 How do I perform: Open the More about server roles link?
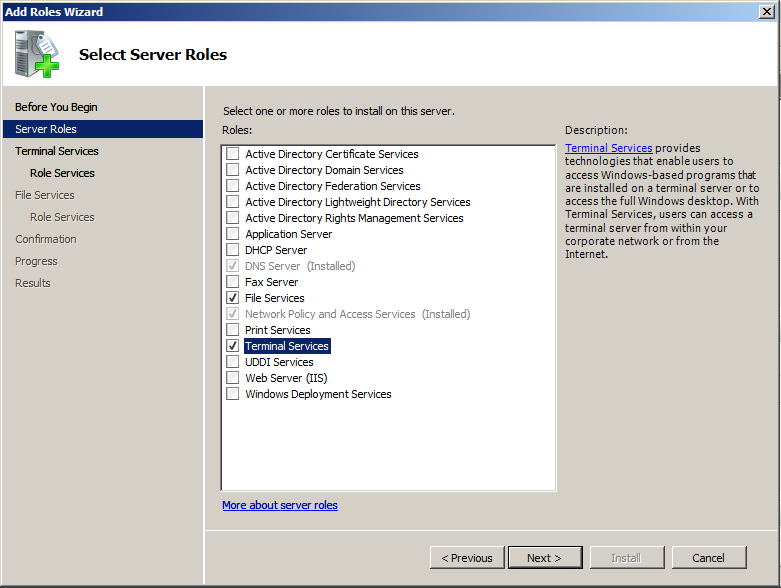point(280,505)
